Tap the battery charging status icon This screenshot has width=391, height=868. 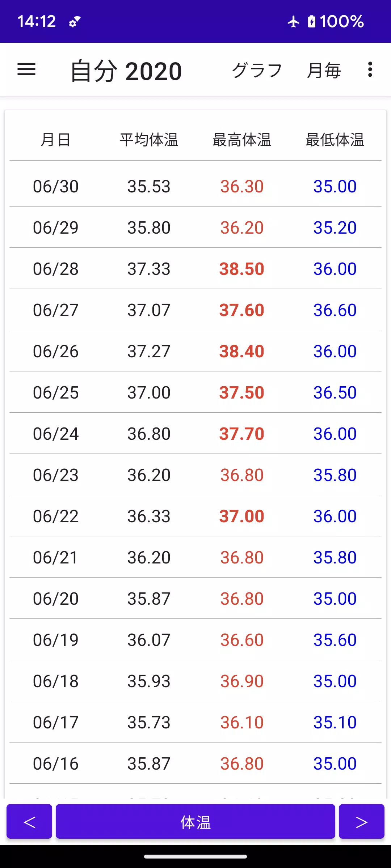[312, 22]
